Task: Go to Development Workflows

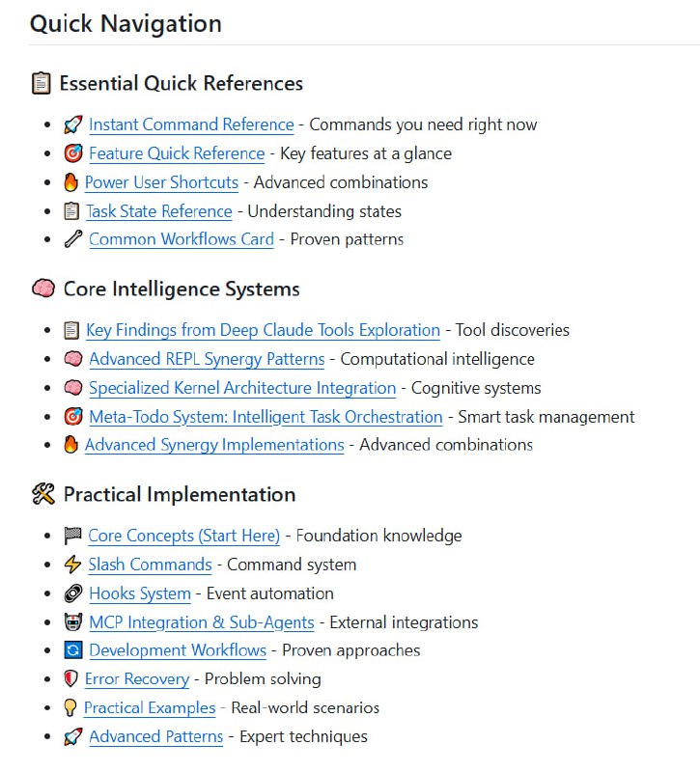Action: pos(178,650)
